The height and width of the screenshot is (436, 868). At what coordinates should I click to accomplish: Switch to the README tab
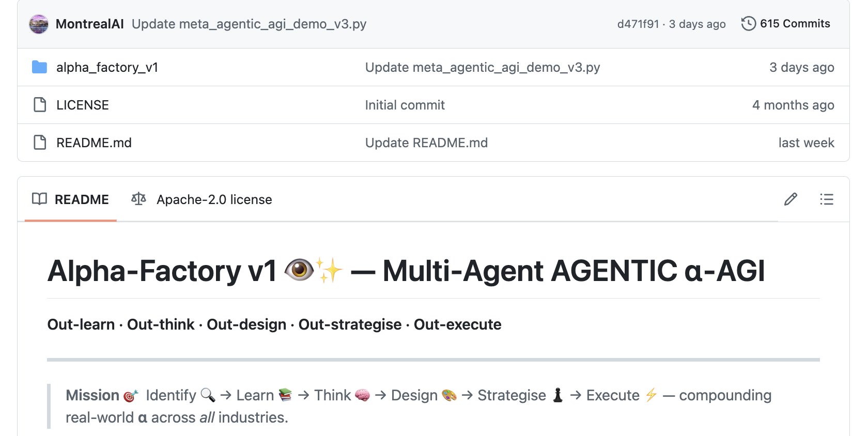pos(71,199)
